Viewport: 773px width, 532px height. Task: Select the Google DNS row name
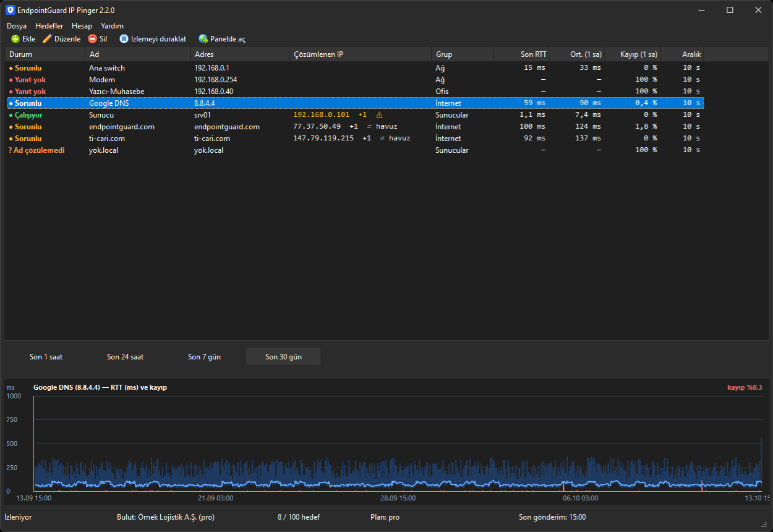pyautogui.click(x=109, y=103)
